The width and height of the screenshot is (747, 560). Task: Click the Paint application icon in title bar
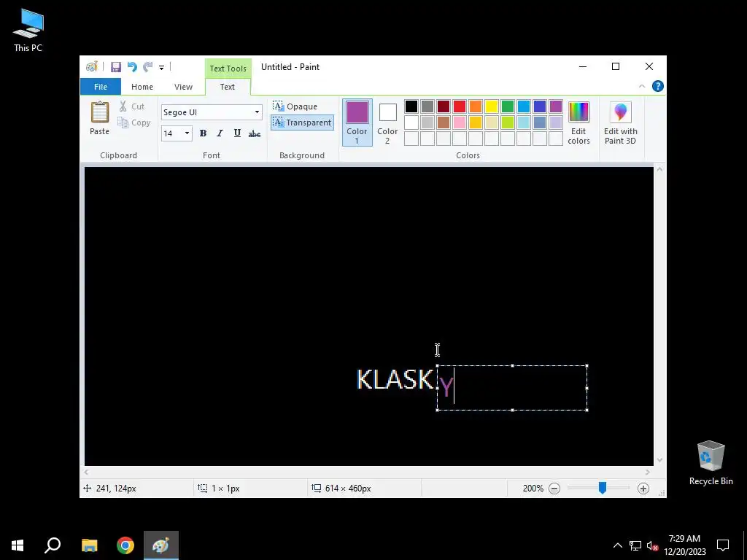point(91,66)
